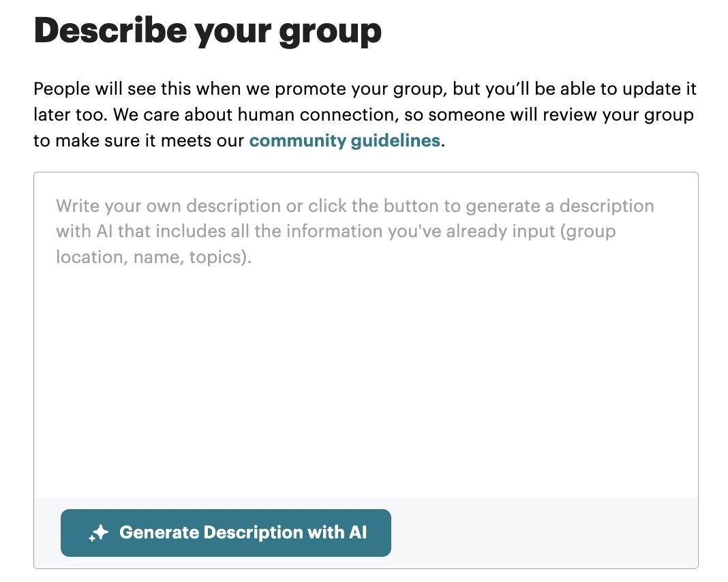Click the gray footer bar beside the AI button
The height and width of the screenshot is (582, 728).
coord(543,533)
